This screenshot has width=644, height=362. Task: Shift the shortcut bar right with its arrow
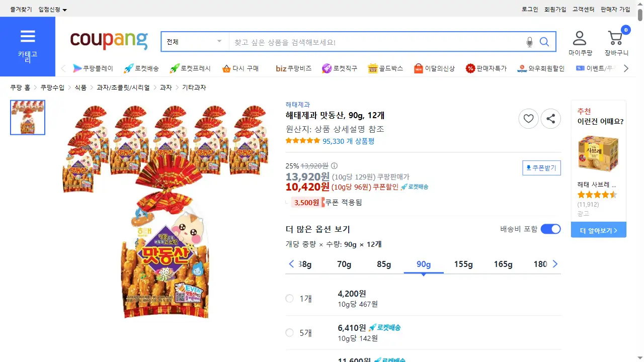pyautogui.click(x=626, y=68)
